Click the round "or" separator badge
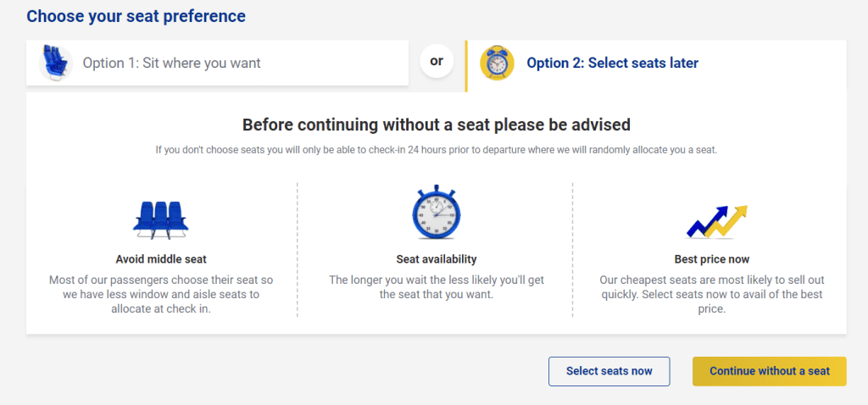This screenshot has width=868, height=405. pyautogui.click(x=437, y=61)
